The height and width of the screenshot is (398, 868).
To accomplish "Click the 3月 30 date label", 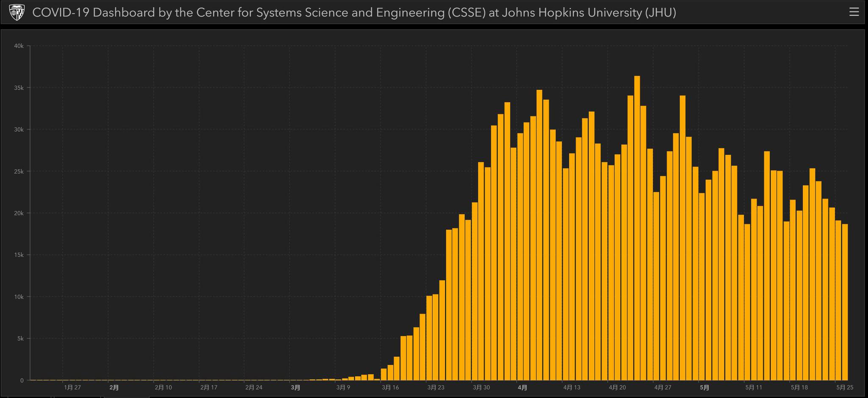I will [x=481, y=387].
